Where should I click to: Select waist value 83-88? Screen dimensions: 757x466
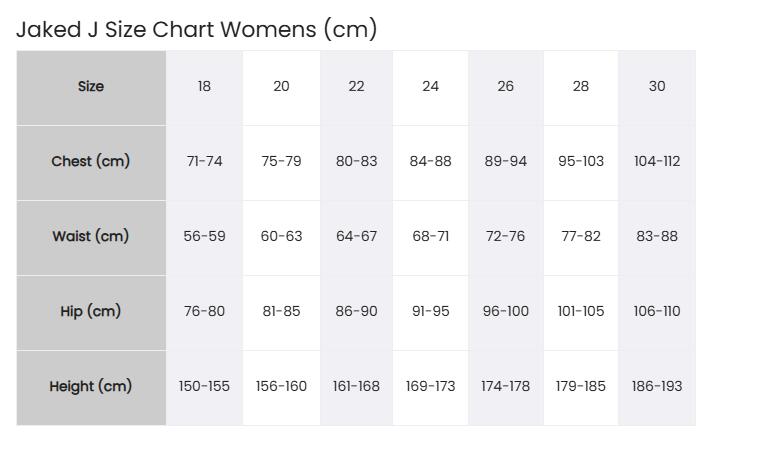pos(657,236)
